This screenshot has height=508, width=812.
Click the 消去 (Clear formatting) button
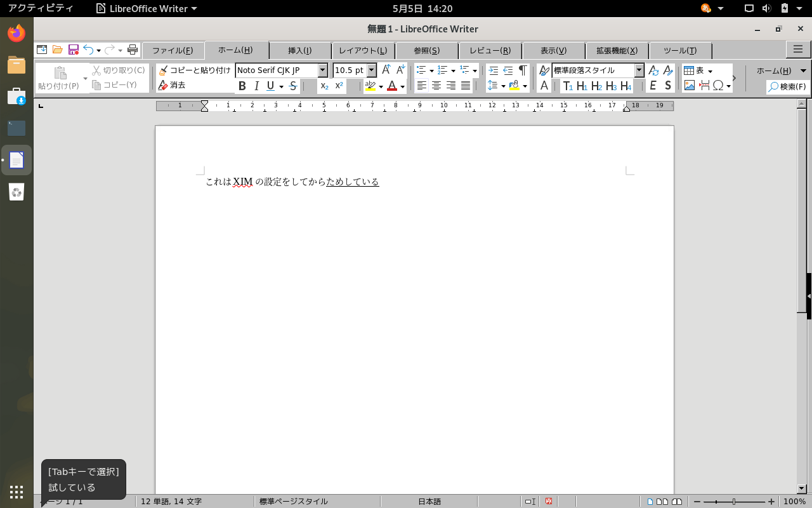click(x=172, y=85)
